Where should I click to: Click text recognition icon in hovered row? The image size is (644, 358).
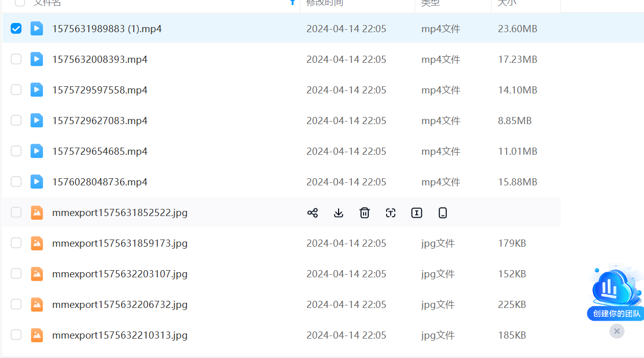pos(391,213)
